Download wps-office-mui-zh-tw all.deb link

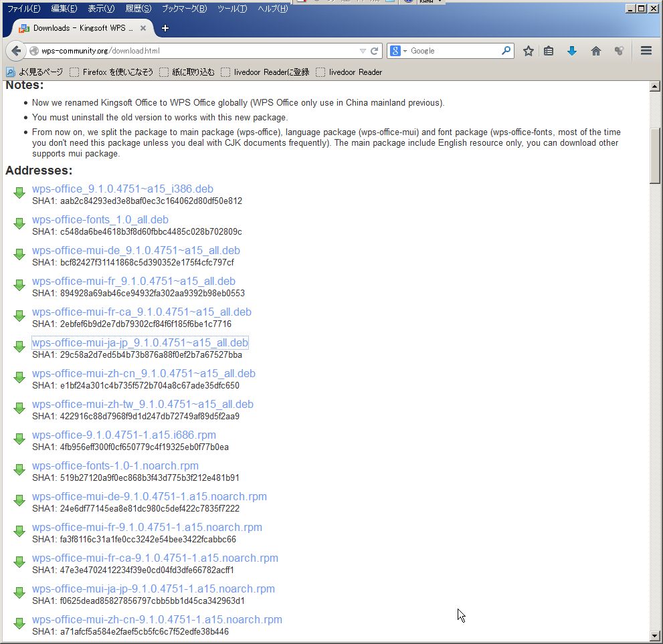pos(143,404)
